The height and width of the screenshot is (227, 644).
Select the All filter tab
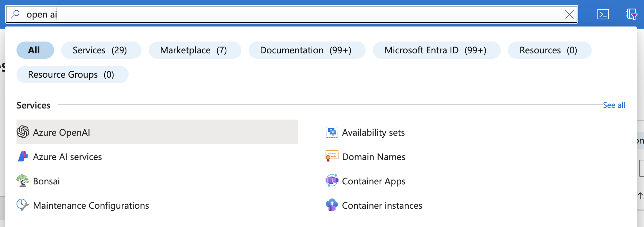(35, 50)
